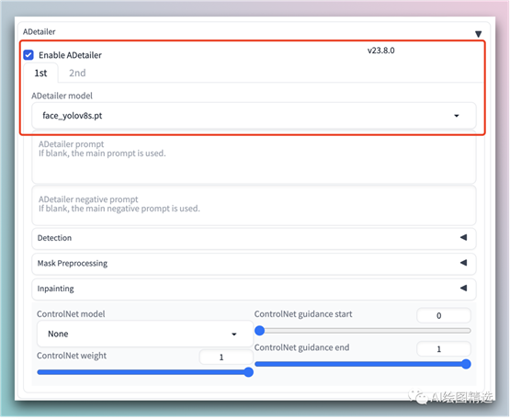Click the ControlNet model dropdown caret
The image size is (510, 420).
233,335
